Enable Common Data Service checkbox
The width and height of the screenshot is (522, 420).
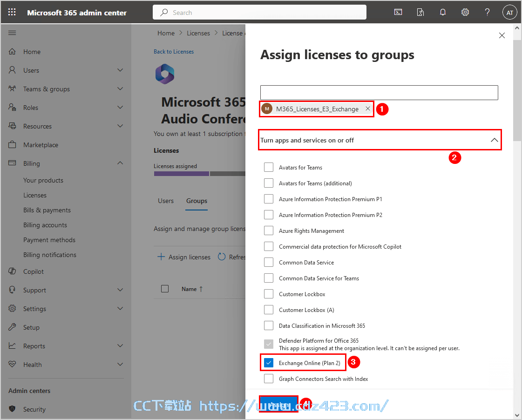coord(269,262)
